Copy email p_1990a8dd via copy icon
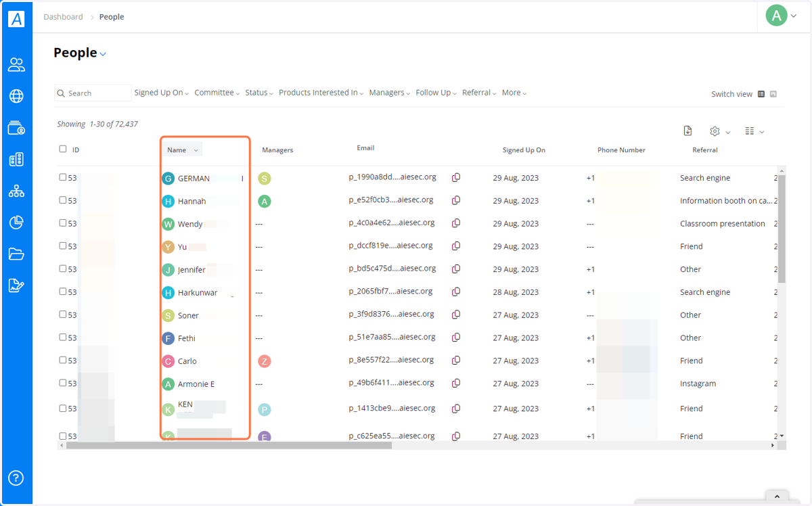Viewport: 812px width, 506px height. pos(456,178)
